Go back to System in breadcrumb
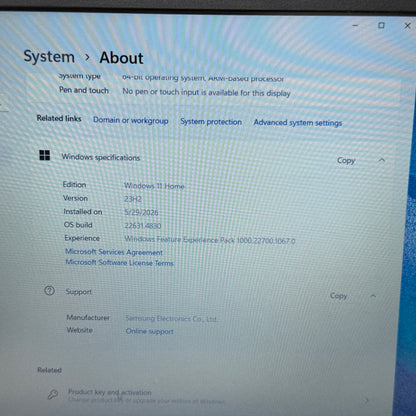Viewport: 416px width, 416px height. (49, 56)
